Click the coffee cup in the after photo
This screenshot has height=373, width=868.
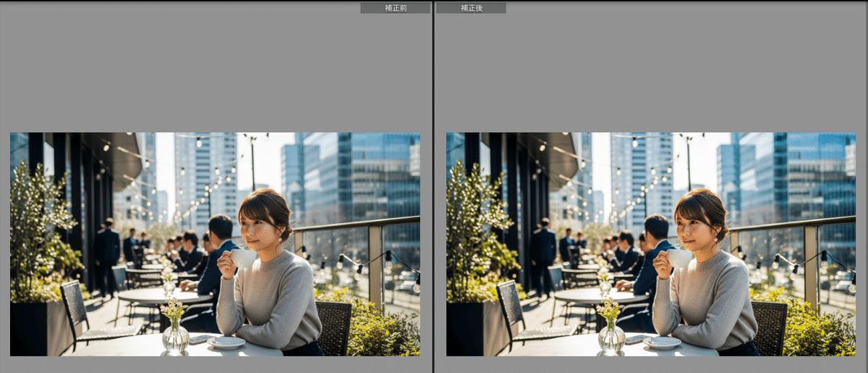point(679,259)
